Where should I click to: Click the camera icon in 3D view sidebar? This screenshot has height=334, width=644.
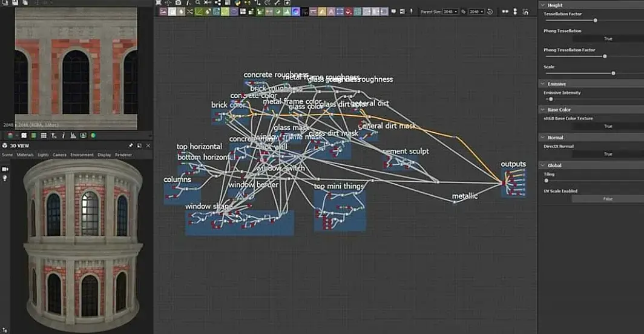tap(5, 169)
